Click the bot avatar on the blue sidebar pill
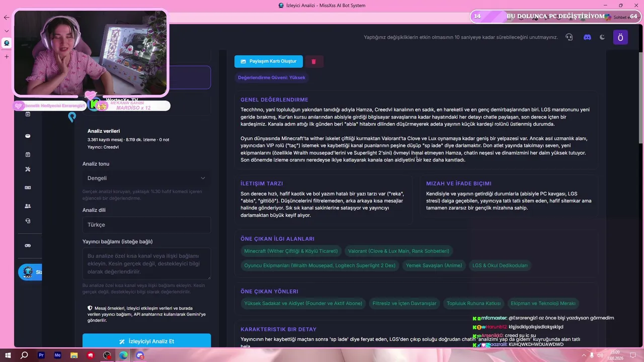 tap(28, 272)
